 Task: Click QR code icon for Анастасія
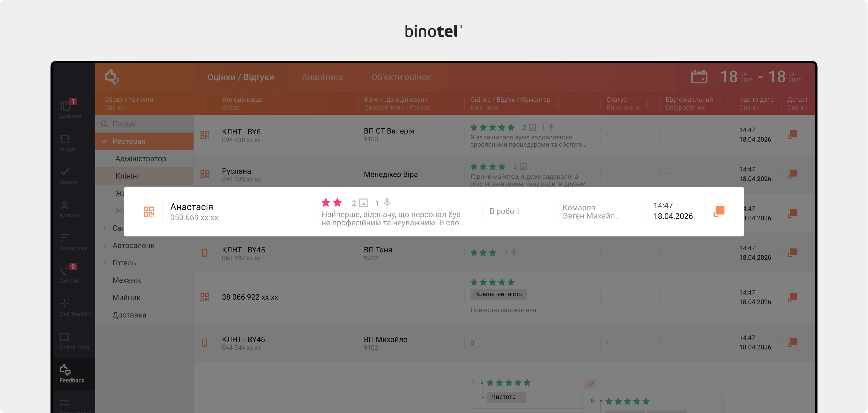click(149, 211)
